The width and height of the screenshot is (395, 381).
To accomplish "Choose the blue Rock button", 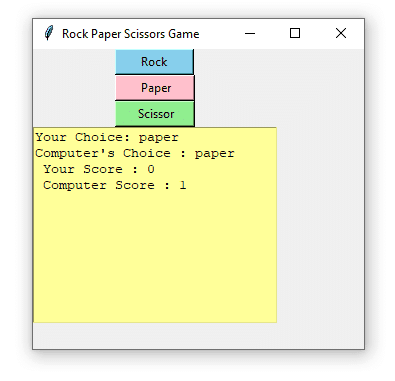I will click(x=154, y=62).
